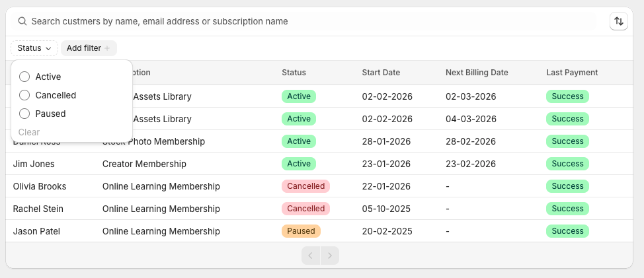Click the search magnifier icon
Screen dimensions: 644x278
pyautogui.click(x=22, y=21)
